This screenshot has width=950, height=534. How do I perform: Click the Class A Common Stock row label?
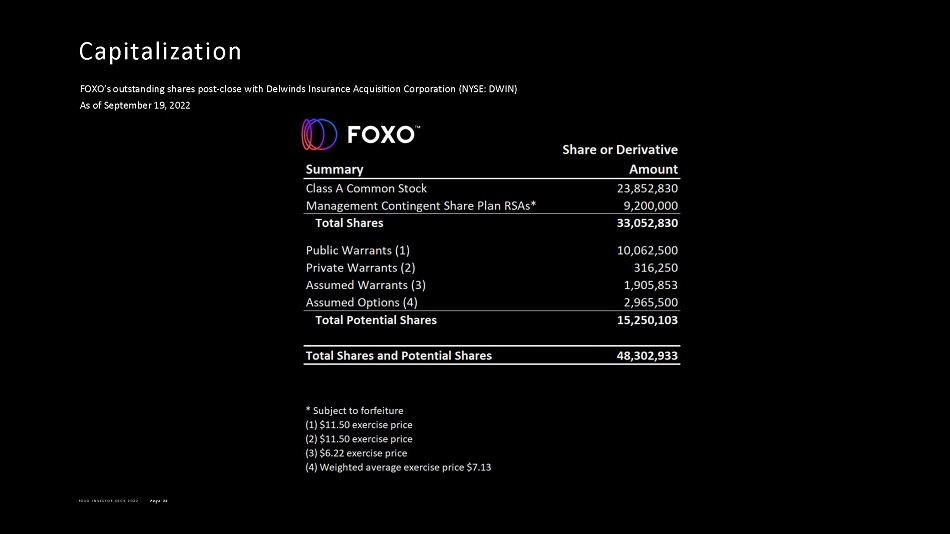[366, 189]
